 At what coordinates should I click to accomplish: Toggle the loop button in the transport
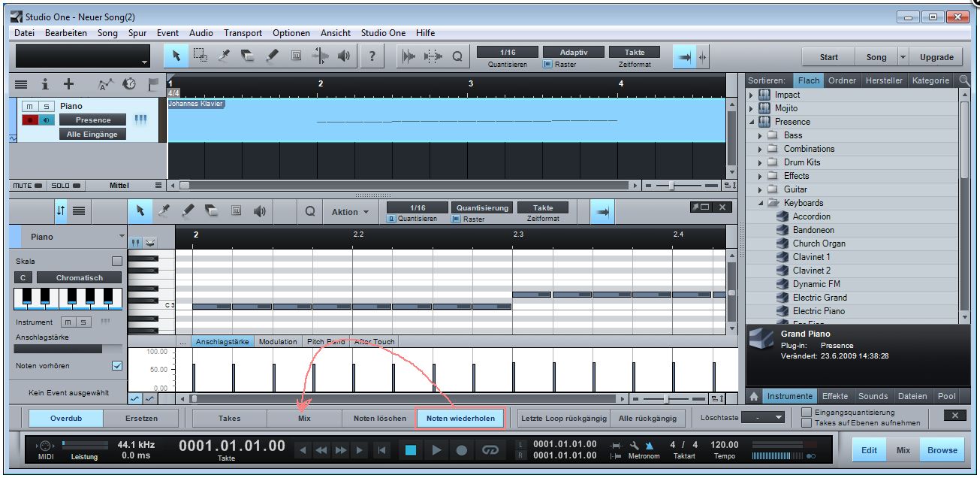pos(490,450)
